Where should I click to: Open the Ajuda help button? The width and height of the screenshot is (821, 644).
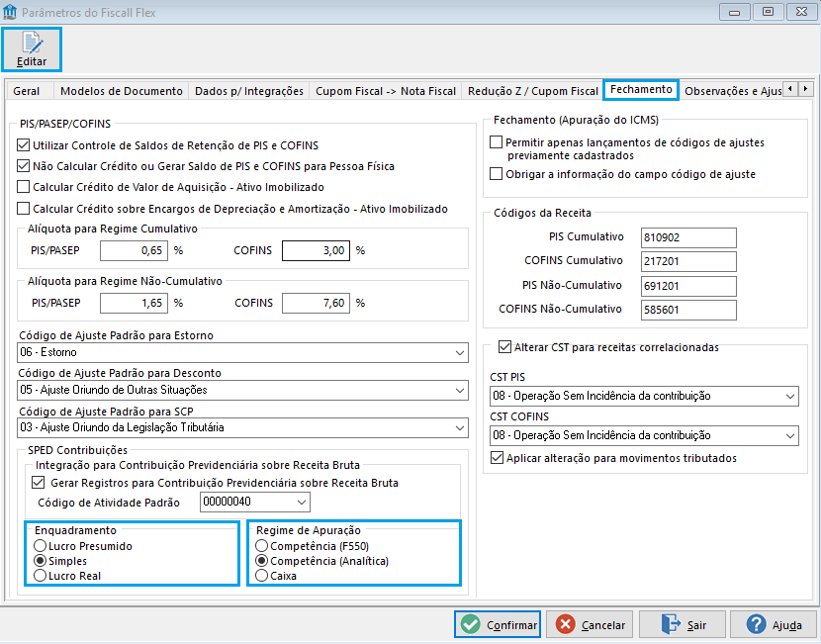pyautogui.click(x=774, y=624)
